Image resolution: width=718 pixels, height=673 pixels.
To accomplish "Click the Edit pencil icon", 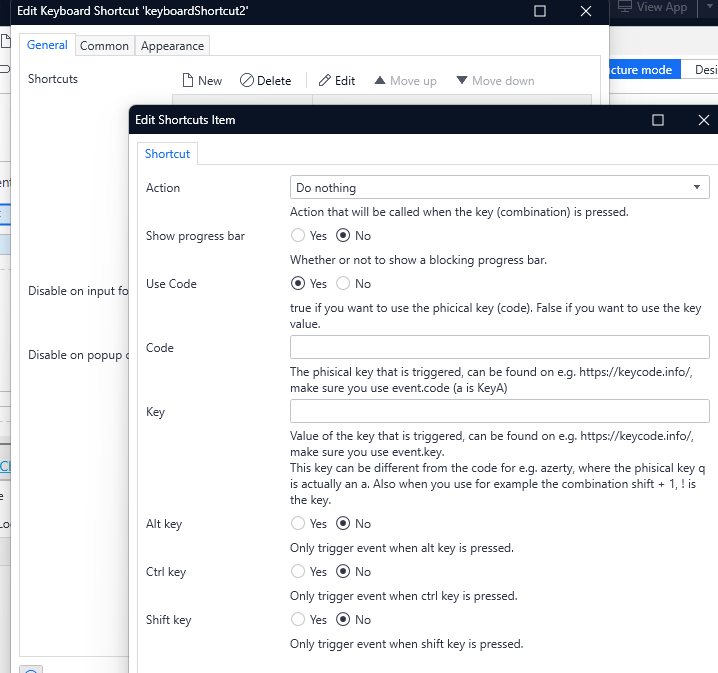I will 325,81.
